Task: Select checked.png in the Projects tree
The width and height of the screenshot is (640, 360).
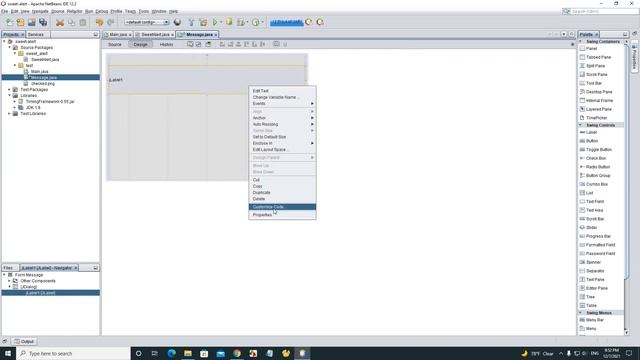Action: coord(42,84)
